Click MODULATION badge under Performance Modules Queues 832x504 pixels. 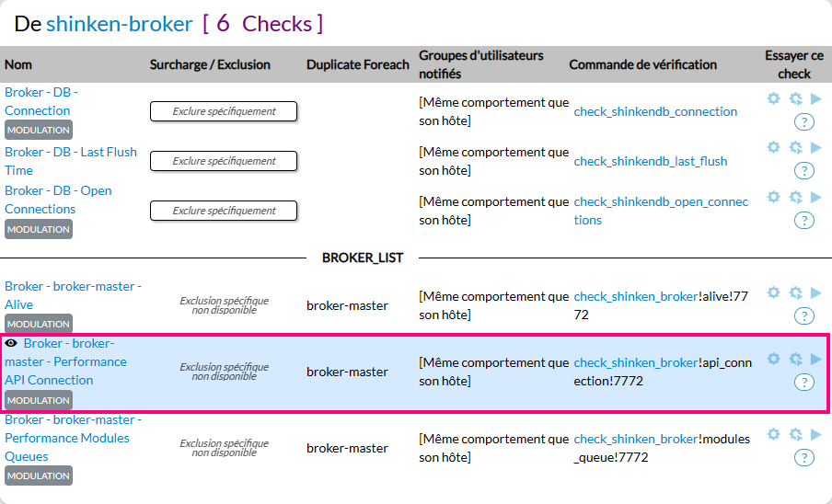(x=39, y=475)
